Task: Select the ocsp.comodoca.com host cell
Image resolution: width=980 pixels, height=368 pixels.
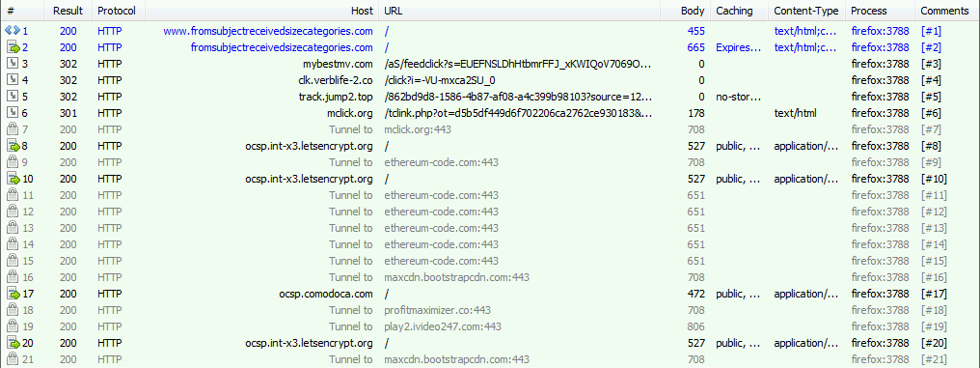Action: pos(326,294)
